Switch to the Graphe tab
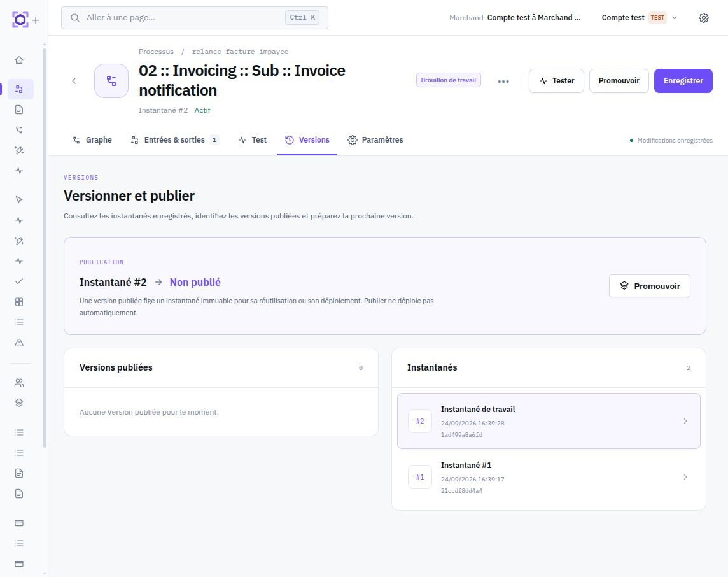Screen dimensions: 728x577 click(x=92, y=140)
